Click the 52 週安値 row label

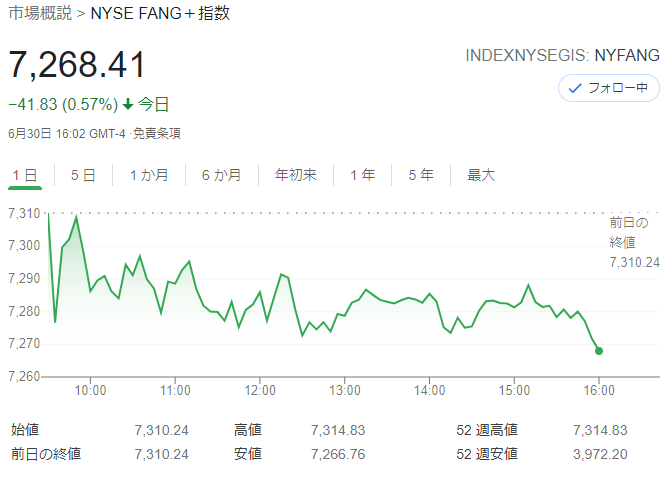click(x=487, y=454)
